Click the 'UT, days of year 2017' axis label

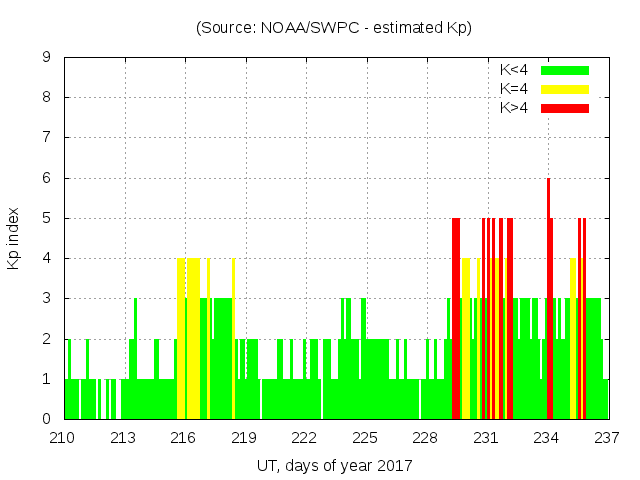pos(334,465)
